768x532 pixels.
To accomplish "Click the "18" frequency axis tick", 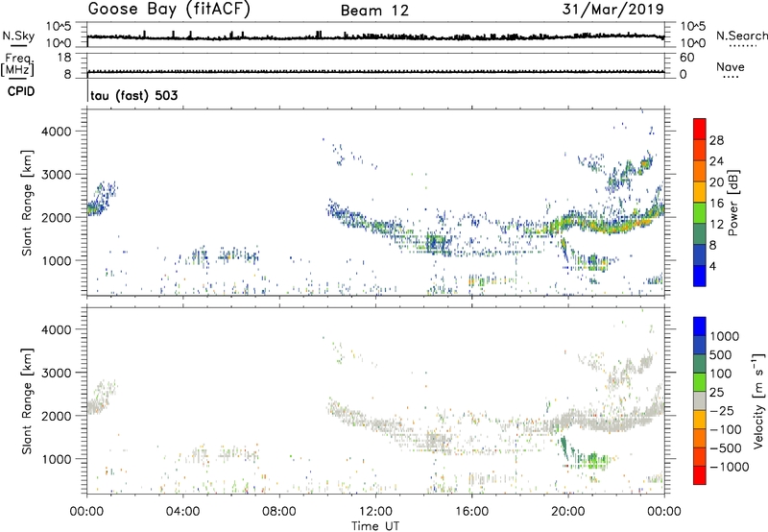I will pos(64,58).
